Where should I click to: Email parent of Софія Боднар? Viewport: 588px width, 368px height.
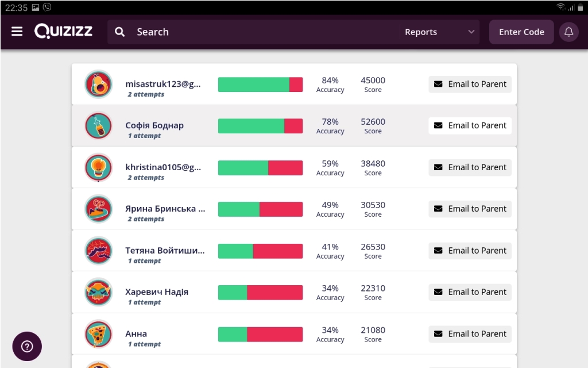(x=470, y=126)
